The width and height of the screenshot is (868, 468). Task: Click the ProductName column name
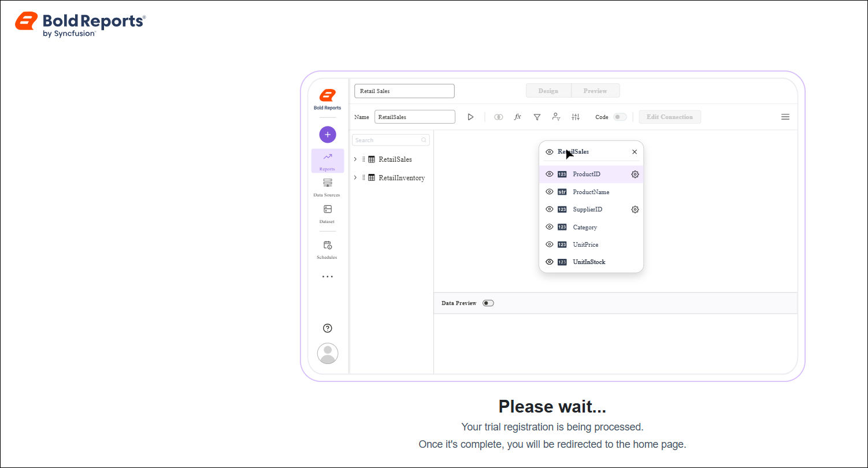click(x=591, y=192)
